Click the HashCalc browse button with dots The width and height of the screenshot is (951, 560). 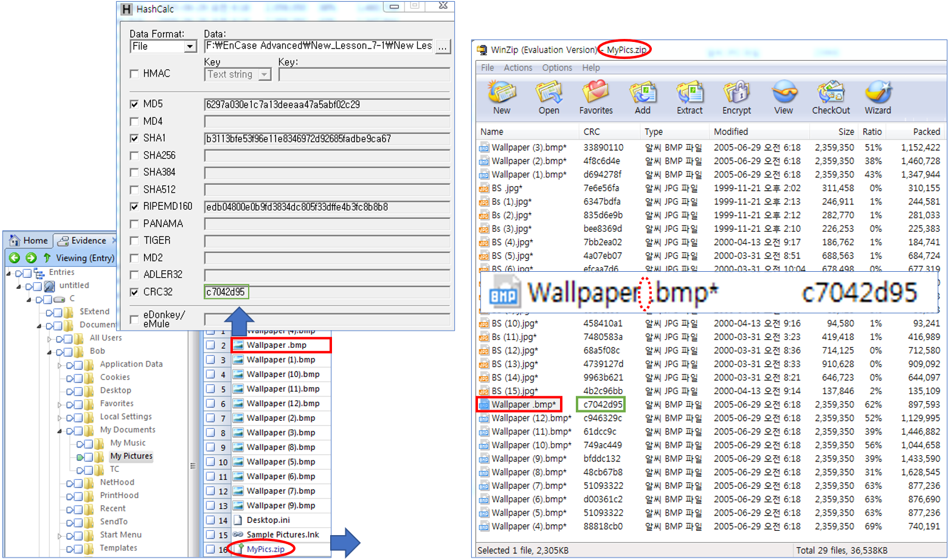[443, 46]
